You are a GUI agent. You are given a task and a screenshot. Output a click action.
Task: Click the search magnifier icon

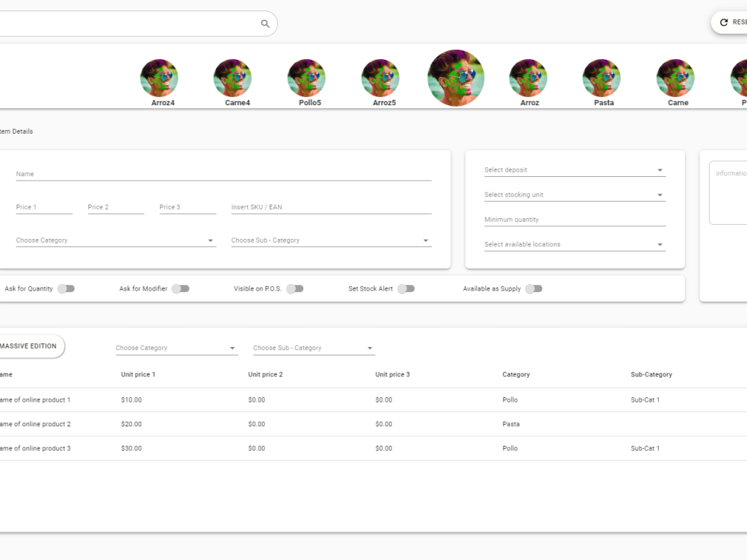265,23
